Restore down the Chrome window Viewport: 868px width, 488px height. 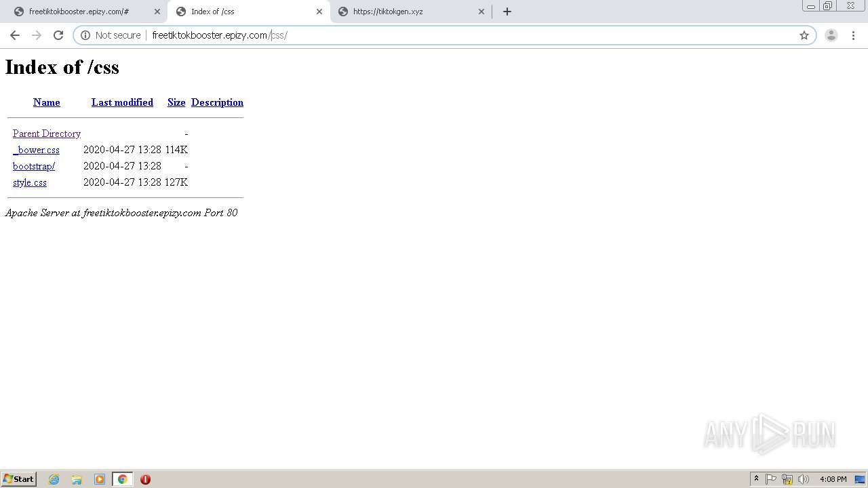pyautogui.click(x=828, y=6)
